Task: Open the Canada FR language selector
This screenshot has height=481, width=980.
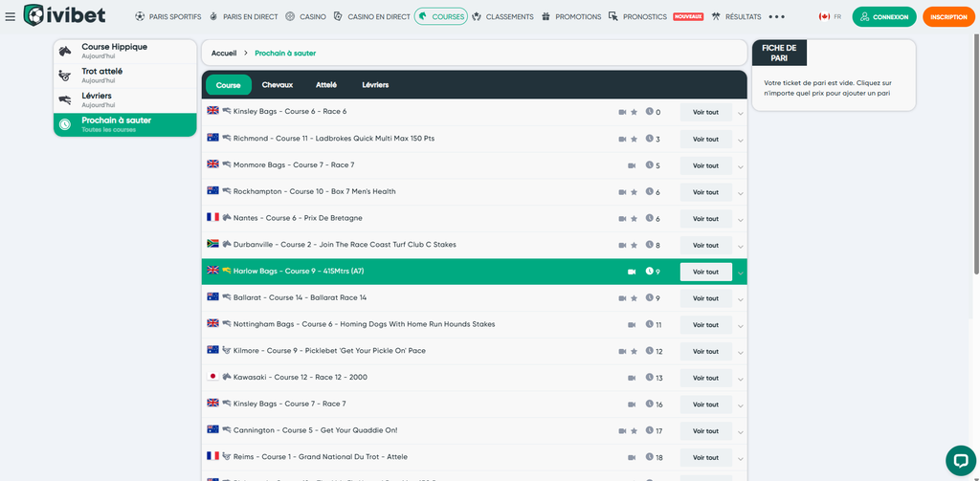Action: pos(830,17)
